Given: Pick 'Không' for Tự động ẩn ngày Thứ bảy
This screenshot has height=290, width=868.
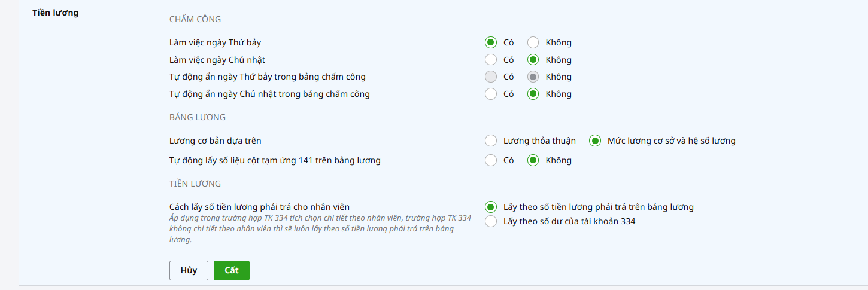Looking at the screenshot, I should (x=533, y=77).
